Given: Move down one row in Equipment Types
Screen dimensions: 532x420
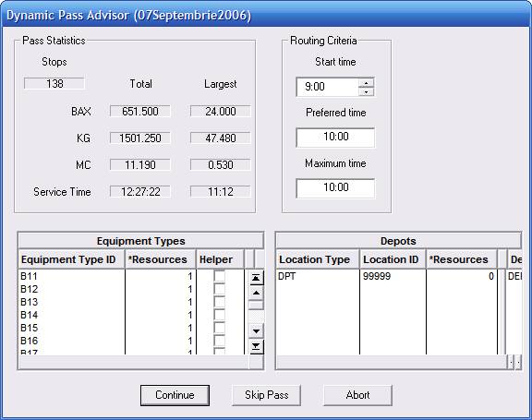Looking at the screenshot, I should click(256, 331).
